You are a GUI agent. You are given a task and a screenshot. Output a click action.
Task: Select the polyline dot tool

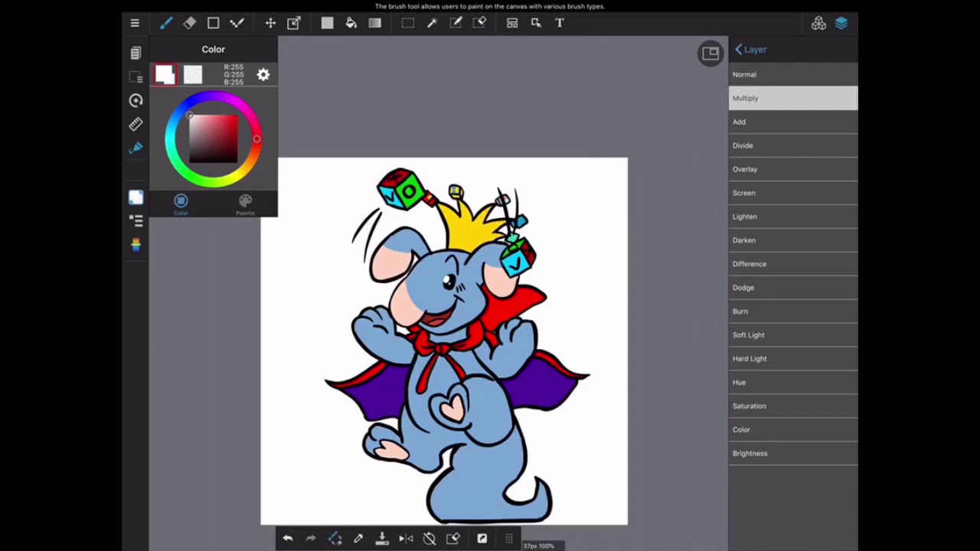click(x=237, y=23)
